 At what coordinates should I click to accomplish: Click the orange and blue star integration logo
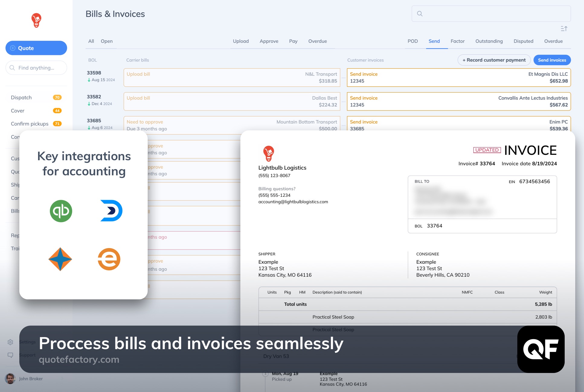pyautogui.click(x=60, y=259)
